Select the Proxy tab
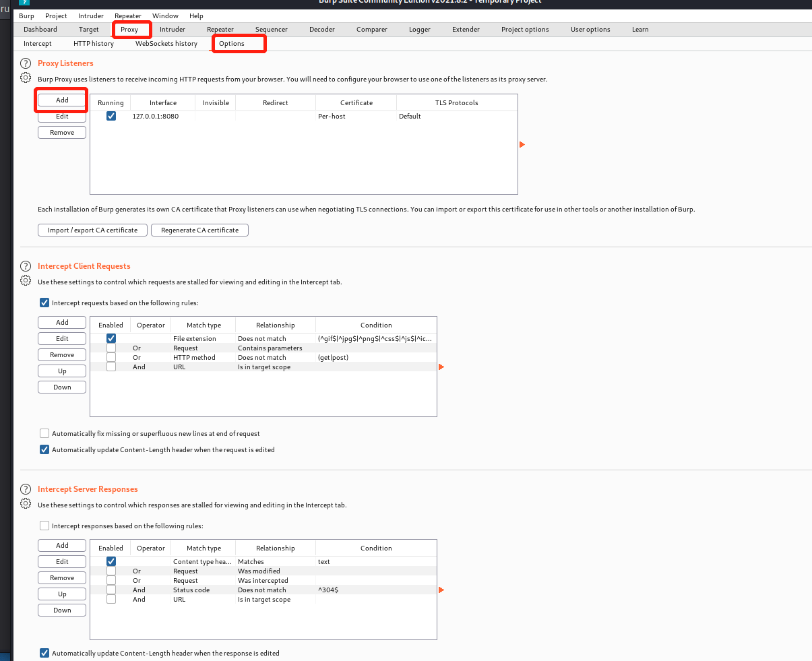The image size is (812, 661). pos(129,30)
